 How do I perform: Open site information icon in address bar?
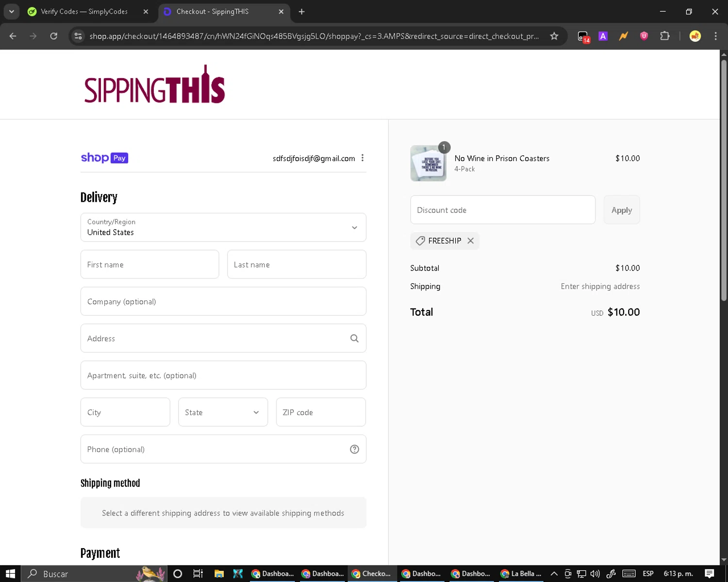tap(78, 36)
